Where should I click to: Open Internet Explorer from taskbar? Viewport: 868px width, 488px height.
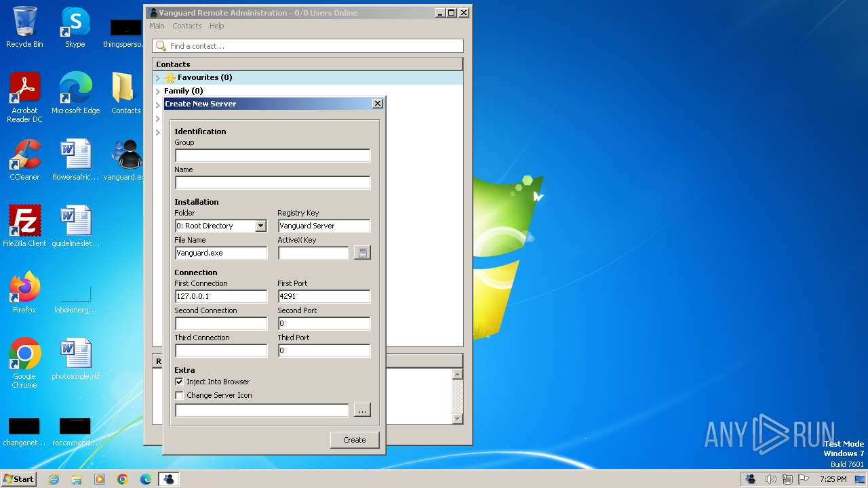(x=54, y=479)
